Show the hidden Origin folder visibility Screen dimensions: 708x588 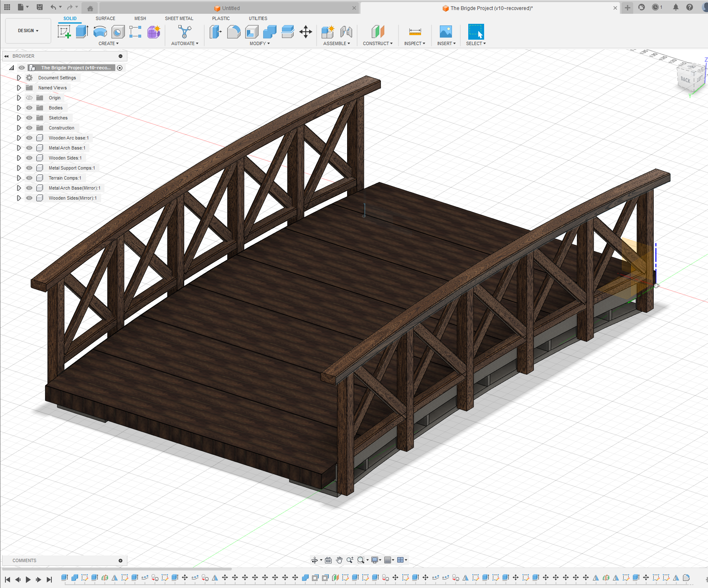pyautogui.click(x=29, y=97)
